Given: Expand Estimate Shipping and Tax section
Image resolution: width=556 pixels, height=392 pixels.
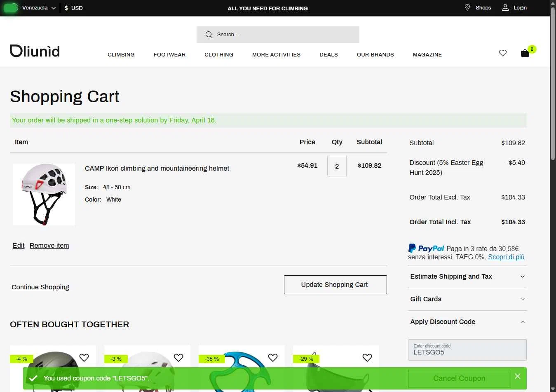Looking at the screenshot, I should (467, 277).
